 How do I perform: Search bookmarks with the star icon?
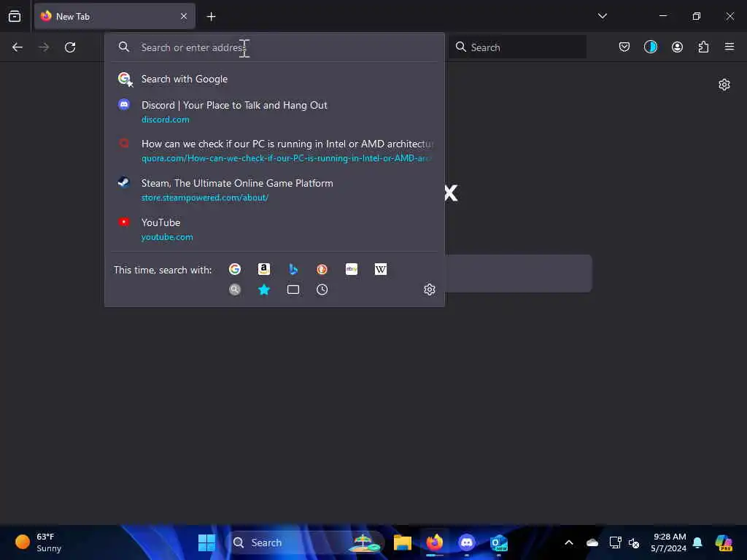tap(264, 289)
